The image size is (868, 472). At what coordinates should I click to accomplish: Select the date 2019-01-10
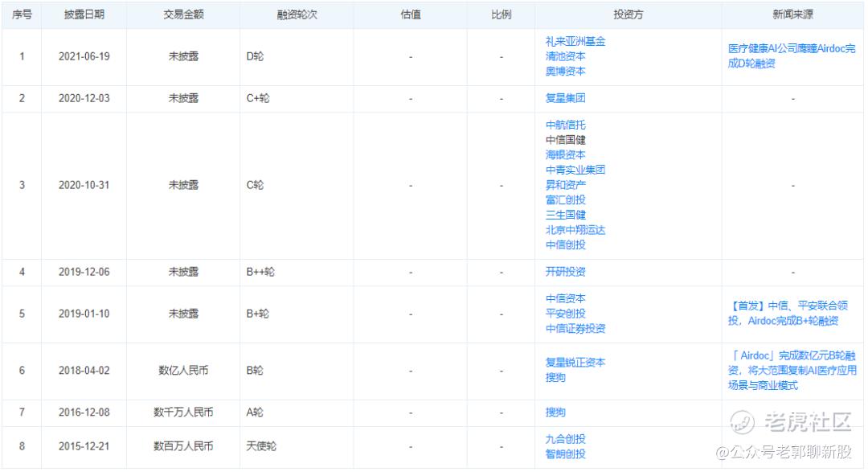(x=84, y=314)
